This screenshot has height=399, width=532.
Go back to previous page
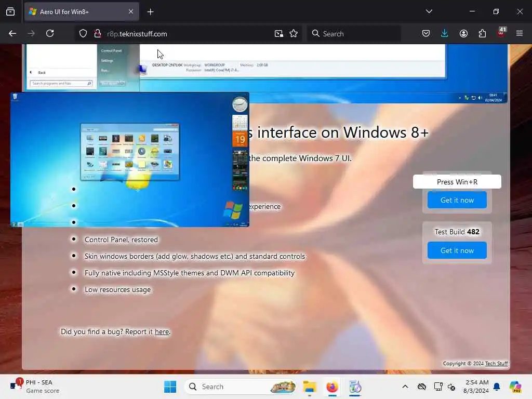click(x=12, y=34)
